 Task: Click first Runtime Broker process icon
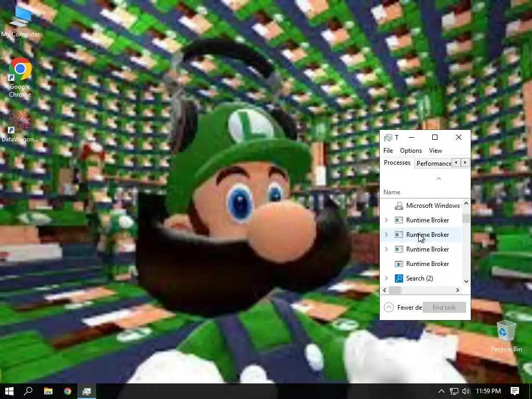(x=399, y=220)
